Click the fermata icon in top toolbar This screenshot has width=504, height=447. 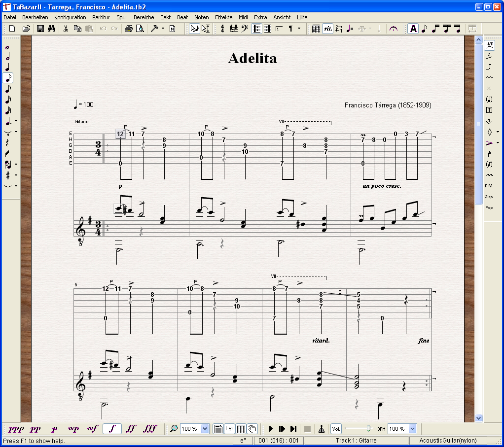[x=393, y=29]
